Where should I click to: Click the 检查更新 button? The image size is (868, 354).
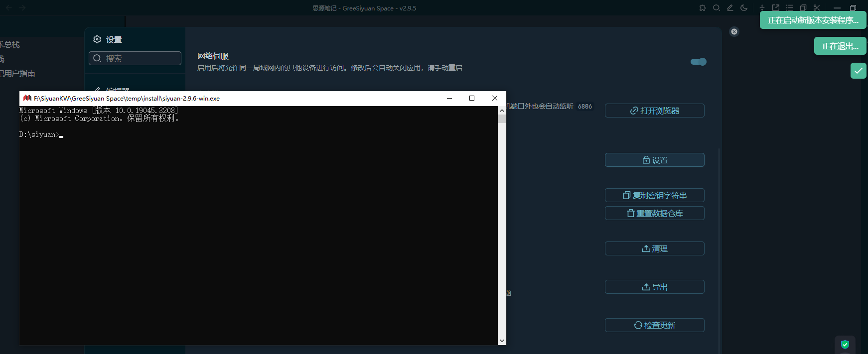(x=654, y=325)
